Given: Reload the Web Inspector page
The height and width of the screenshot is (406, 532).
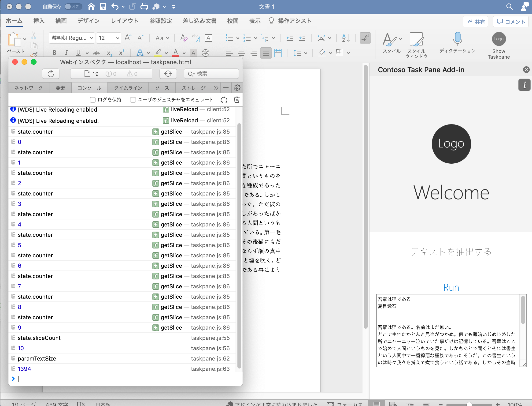Looking at the screenshot, I should click(51, 74).
